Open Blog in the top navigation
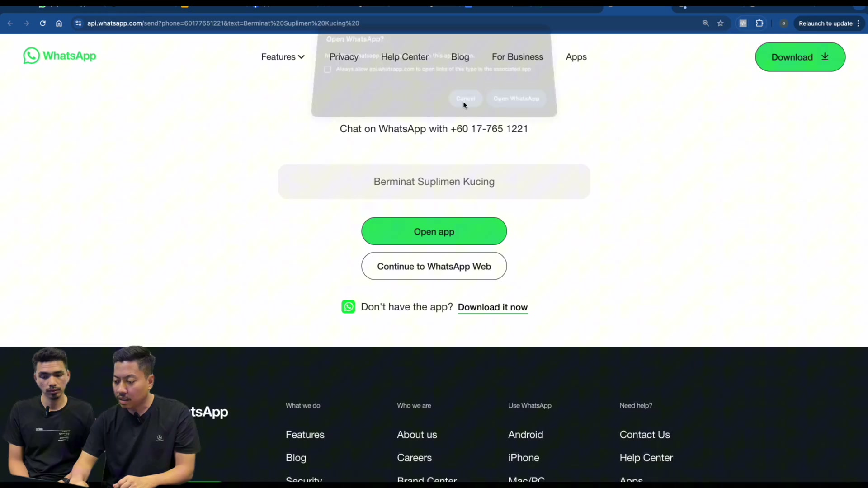 (x=460, y=57)
